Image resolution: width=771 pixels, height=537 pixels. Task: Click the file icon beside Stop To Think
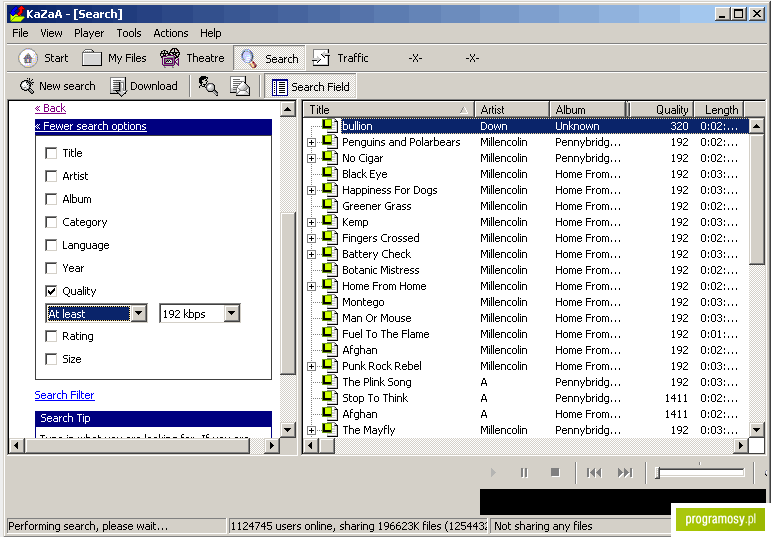click(x=330, y=398)
